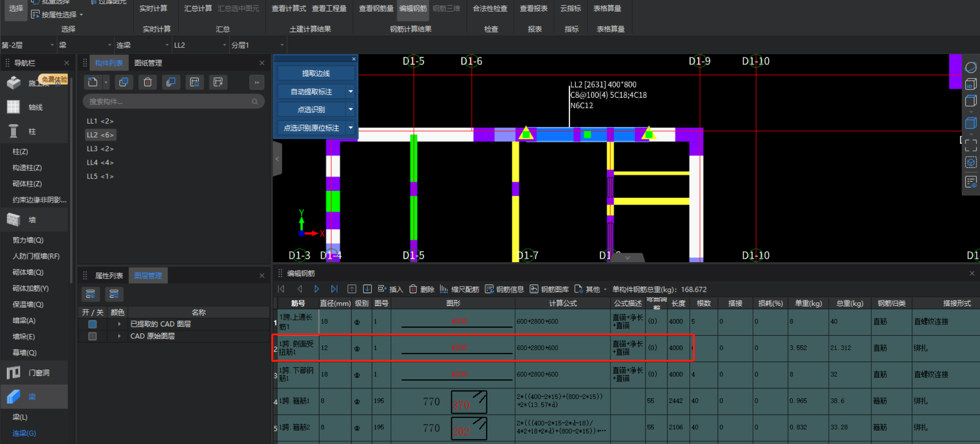Viewport: 980px width, 444px height.
Task: Click 钢筋图库 button
Action: click(549, 289)
